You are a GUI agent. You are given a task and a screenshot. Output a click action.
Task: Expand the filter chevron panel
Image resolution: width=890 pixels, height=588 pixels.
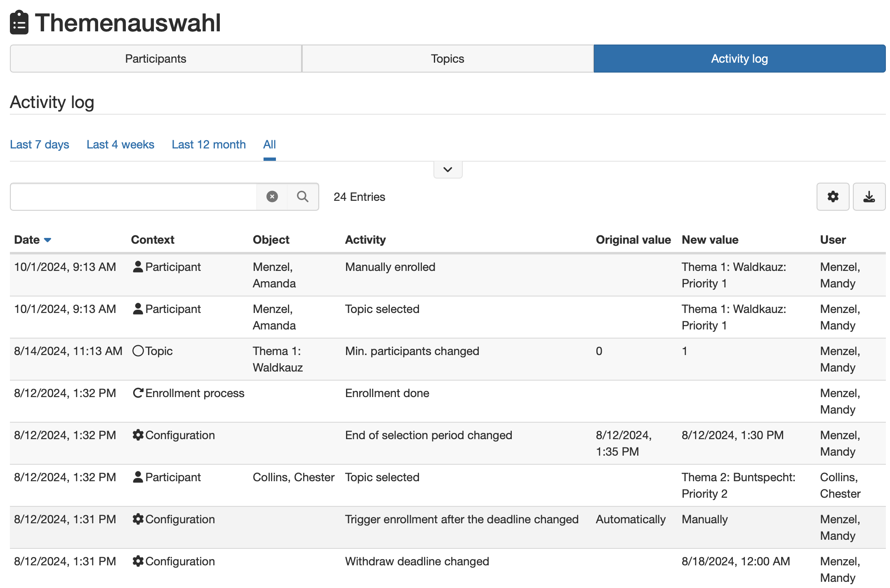(x=448, y=169)
